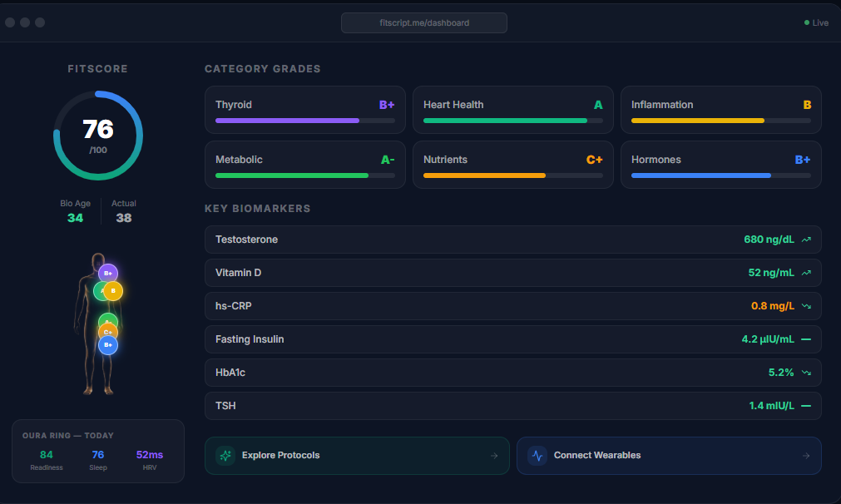This screenshot has height=504, width=841.
Task: Click the TSH flat trend icon
Action: 806,406
